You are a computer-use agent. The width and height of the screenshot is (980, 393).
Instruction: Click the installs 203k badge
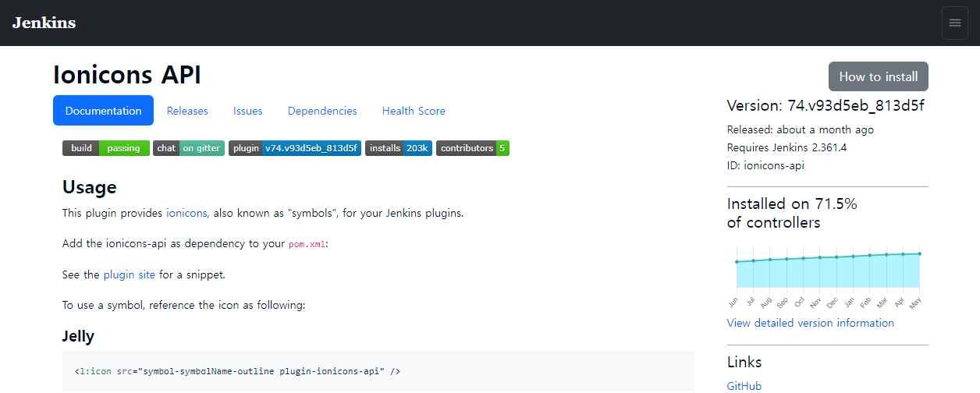(399, 148)
